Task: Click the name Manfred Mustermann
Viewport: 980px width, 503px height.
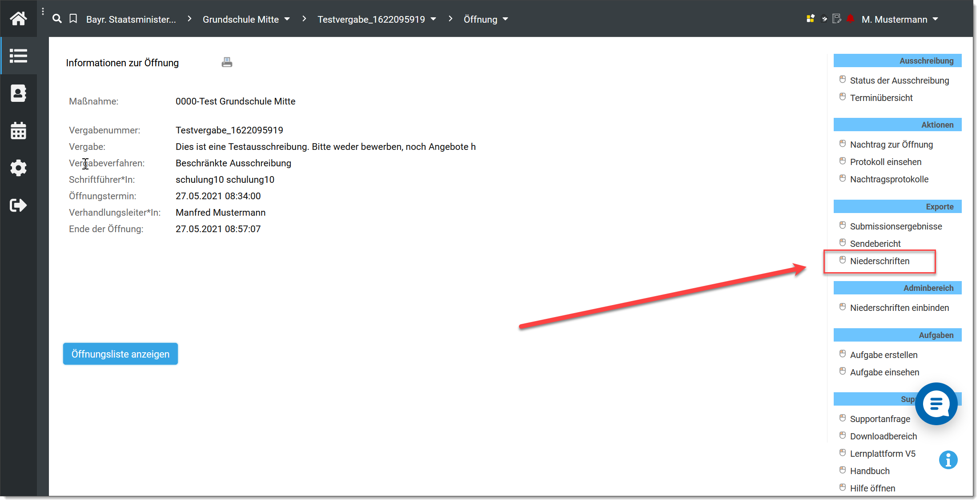Action: [221, 213]
